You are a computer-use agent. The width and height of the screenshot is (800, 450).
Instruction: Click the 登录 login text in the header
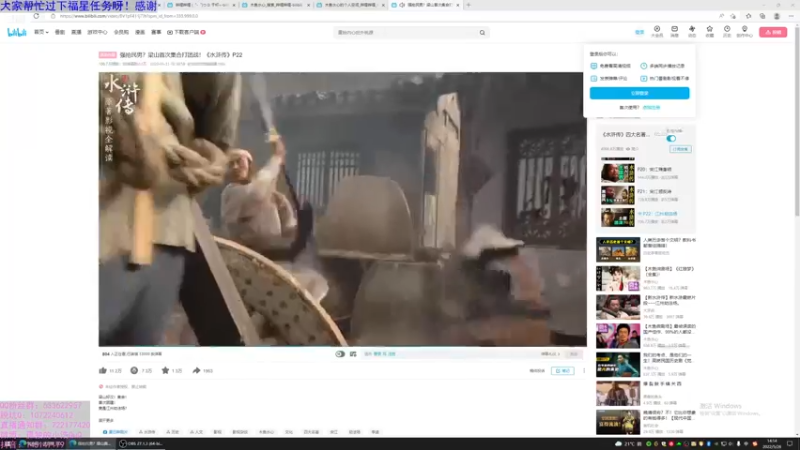click(639, 32)
